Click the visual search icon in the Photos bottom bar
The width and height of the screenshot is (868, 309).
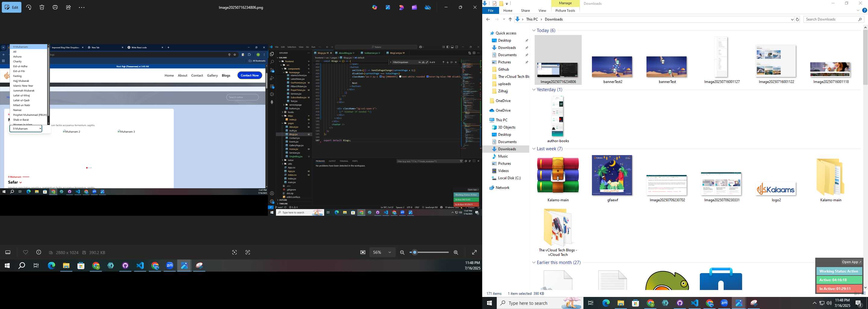234,252
